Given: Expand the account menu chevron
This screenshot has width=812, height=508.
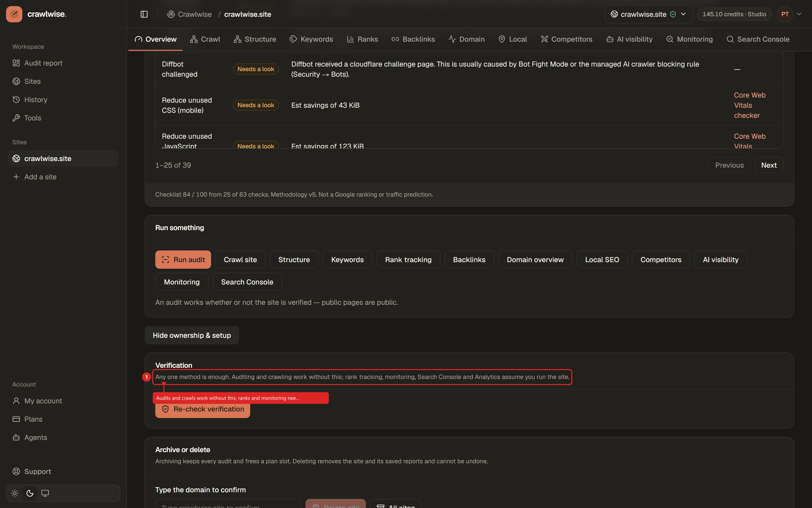Looking at the screenshot, I should pyautogui.click(x=799, y=14).
